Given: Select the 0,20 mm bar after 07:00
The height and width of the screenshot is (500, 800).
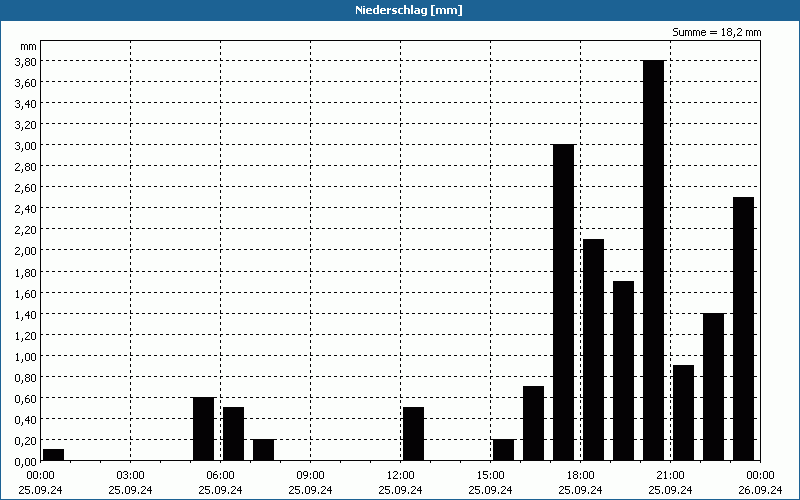Looking at the screenshot, I should pos(264,450).
